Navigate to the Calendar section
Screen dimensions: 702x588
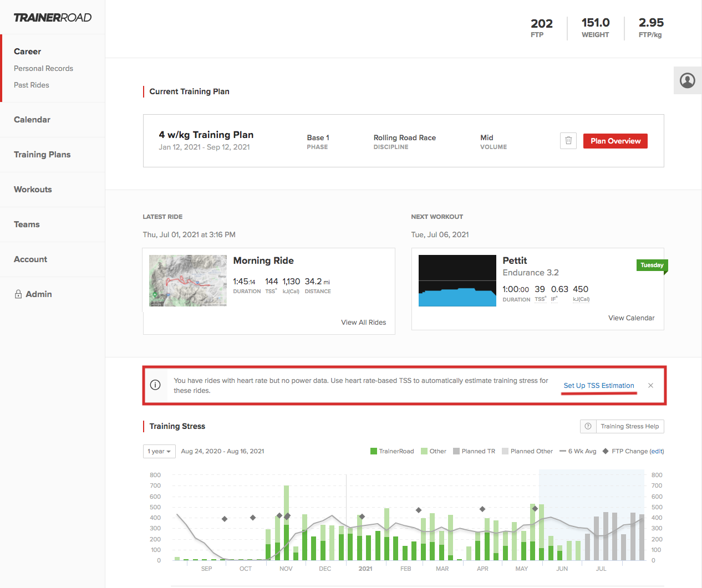tap(32, 120)
